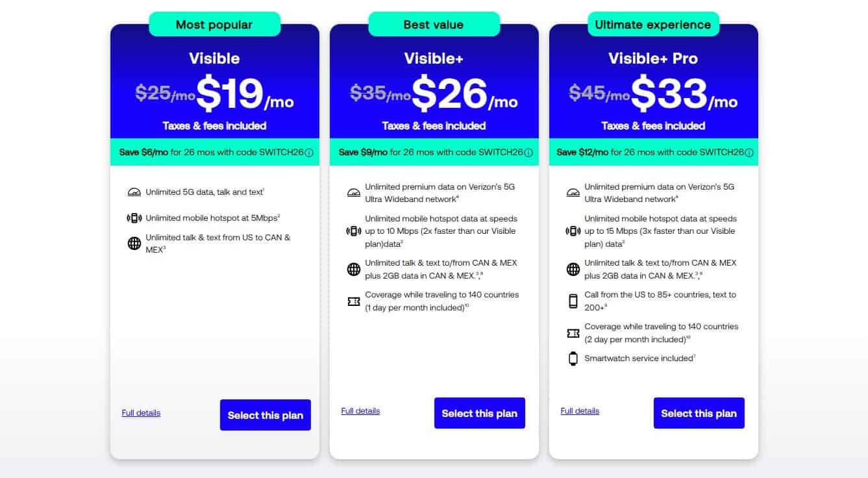The image size is (868, 478).
Task: Click the info icon beside Visible+ plan SWITCH26 code
Action: point(528,153)
